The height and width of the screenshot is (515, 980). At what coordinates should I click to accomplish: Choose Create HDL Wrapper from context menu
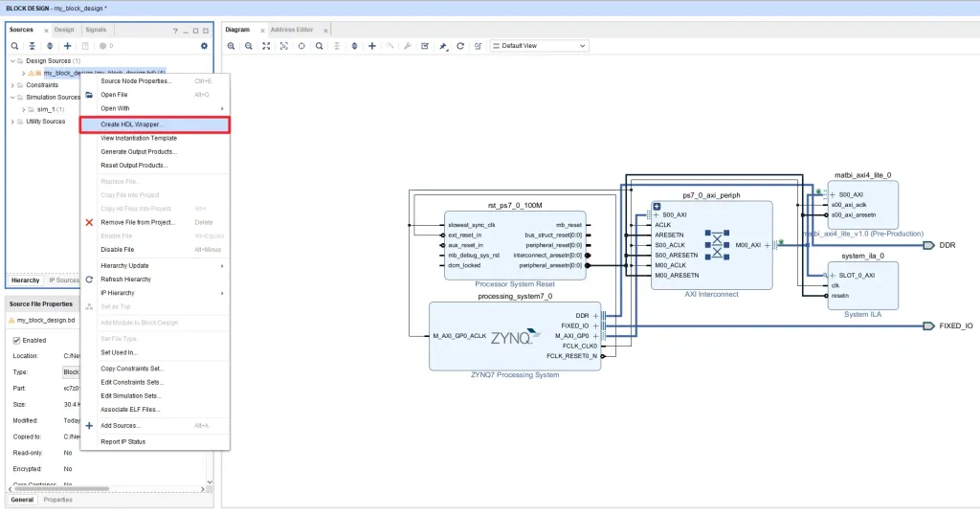tap(132, 124)
